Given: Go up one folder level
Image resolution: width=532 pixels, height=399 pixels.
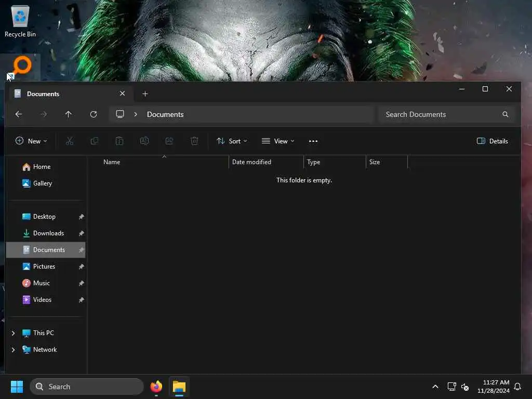Looking at the screenshot, I should click(x=68, y=114).
